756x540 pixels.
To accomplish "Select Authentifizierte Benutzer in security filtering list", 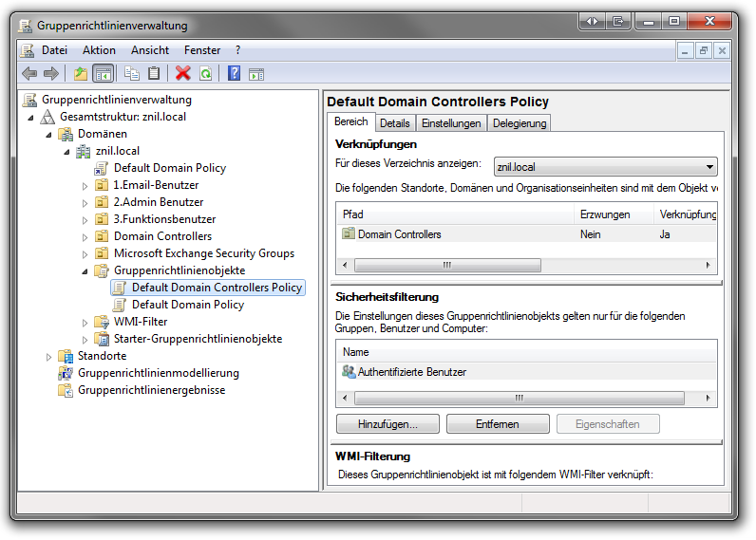I will click(x=411, y=372).
